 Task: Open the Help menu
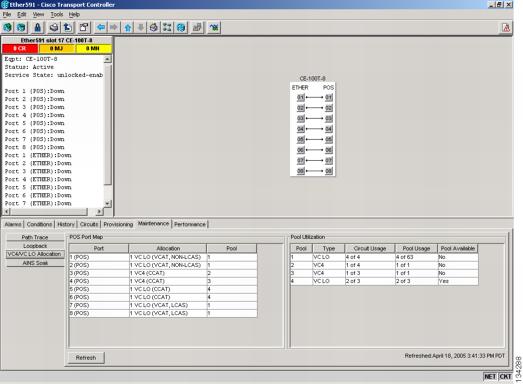click(74, 14)
